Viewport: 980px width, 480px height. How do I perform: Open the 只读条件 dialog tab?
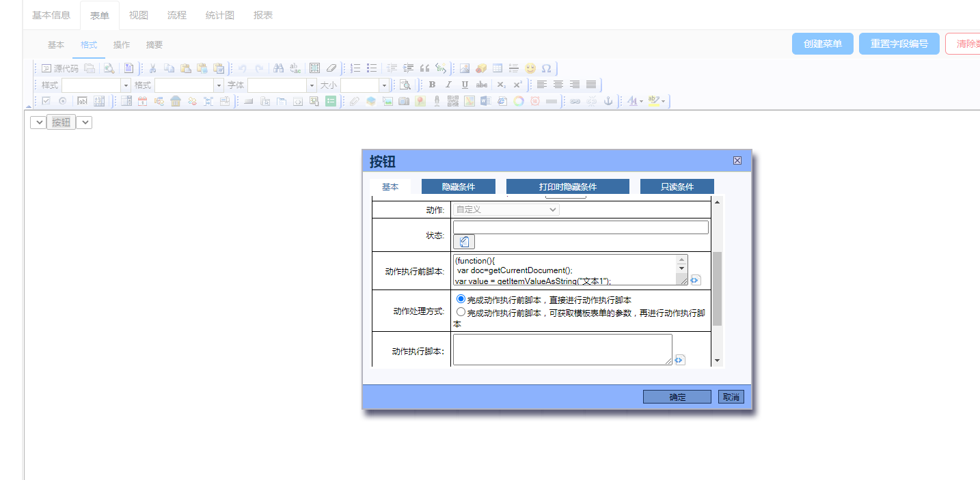click(x=677, y=186)
